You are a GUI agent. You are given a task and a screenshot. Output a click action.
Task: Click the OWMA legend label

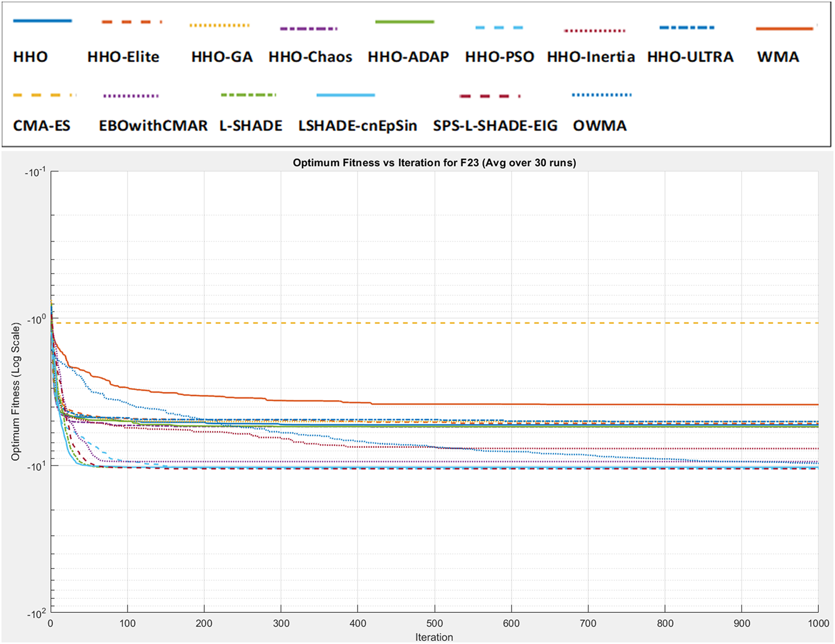600,126
